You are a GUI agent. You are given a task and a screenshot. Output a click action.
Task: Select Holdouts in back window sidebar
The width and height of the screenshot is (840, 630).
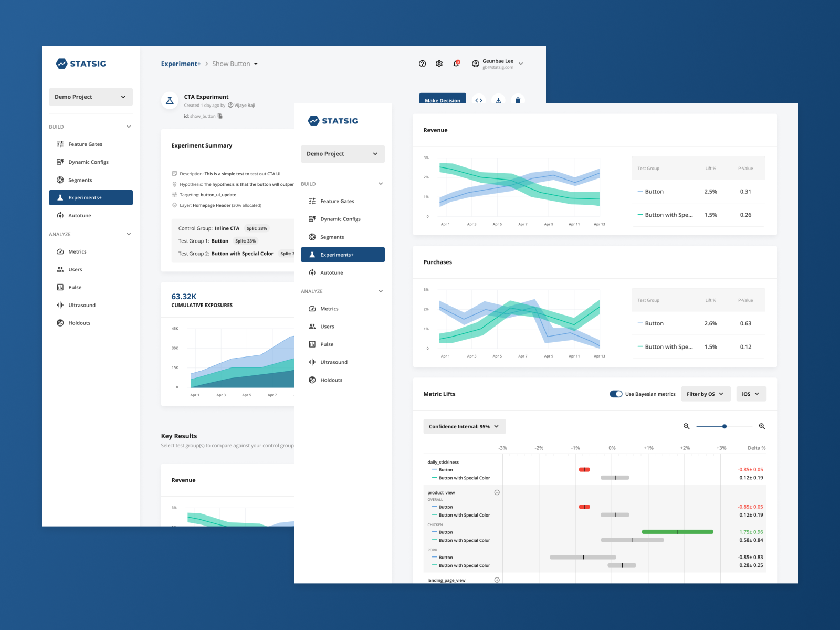[x=91, y=323]
